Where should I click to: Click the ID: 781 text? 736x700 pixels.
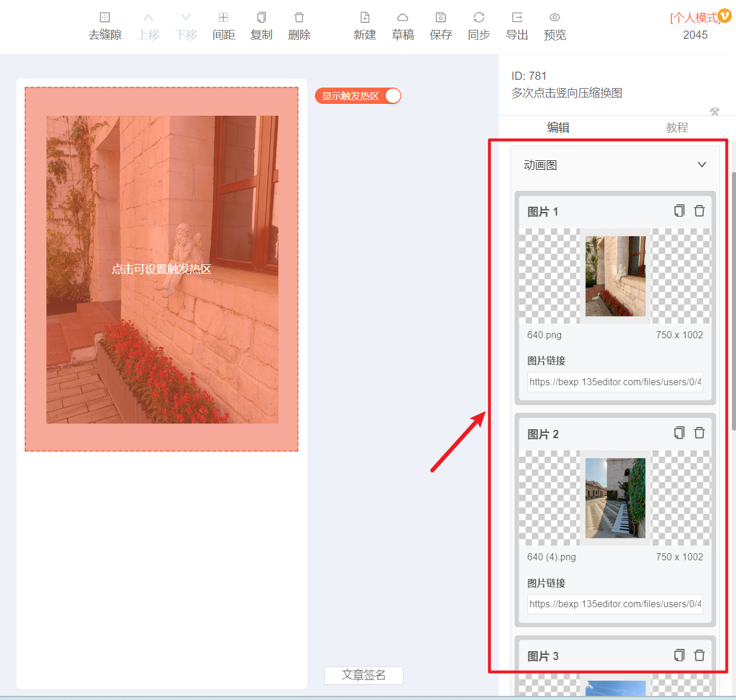529,76
